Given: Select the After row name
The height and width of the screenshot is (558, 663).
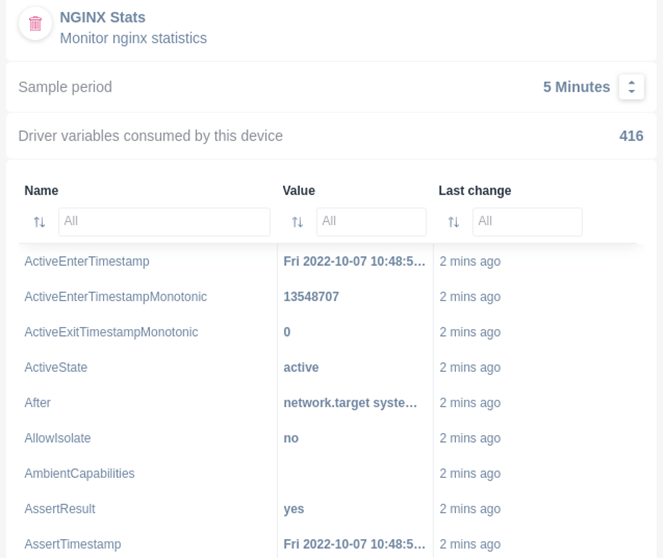Looking at the screenshot, I should (37, 403).
